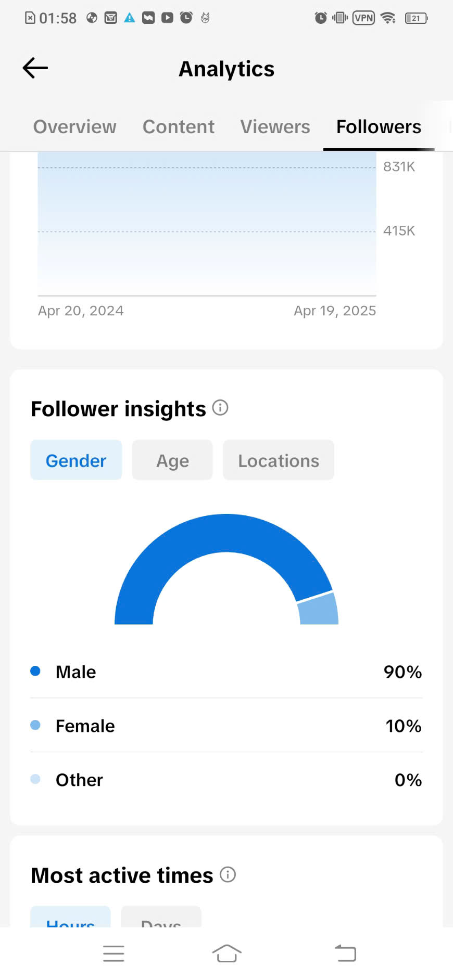The image size is (453, 980).
Task: Tap the alarm clock status icon
Action: [x=321, y=18]
